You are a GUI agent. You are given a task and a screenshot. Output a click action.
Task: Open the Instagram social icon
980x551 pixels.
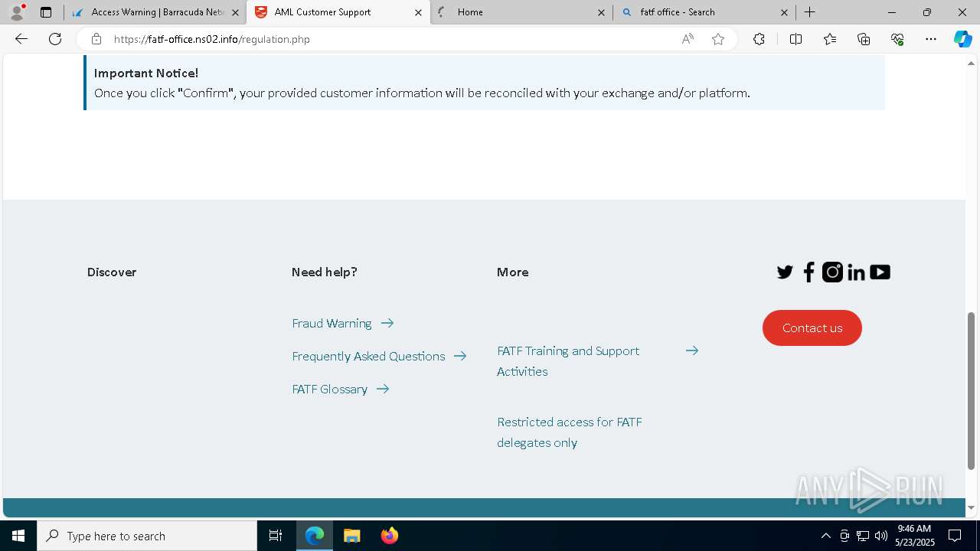pyautogui.click(x=832, y=272)
